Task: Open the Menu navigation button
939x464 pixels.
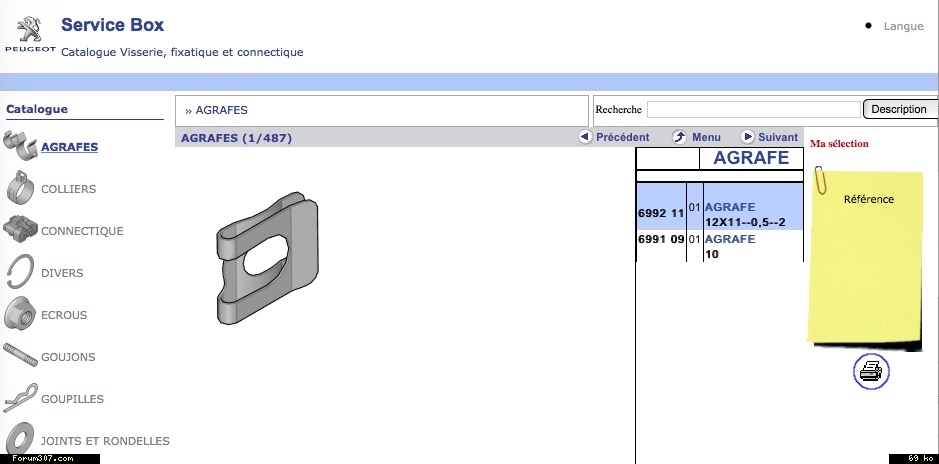Action: [696, 137]
